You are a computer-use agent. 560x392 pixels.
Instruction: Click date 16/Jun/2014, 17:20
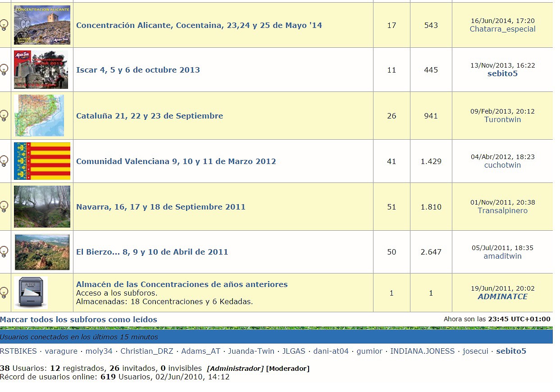click(502, 21)
